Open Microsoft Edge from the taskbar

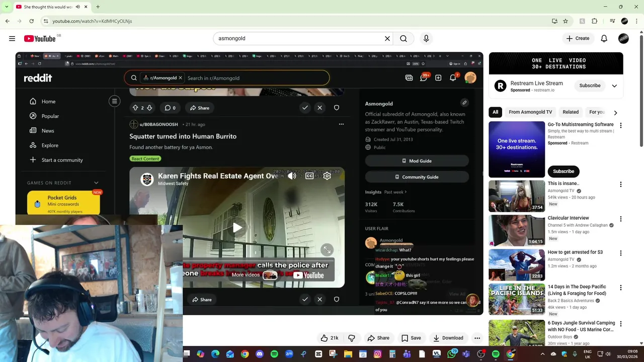tap(215, 354)
